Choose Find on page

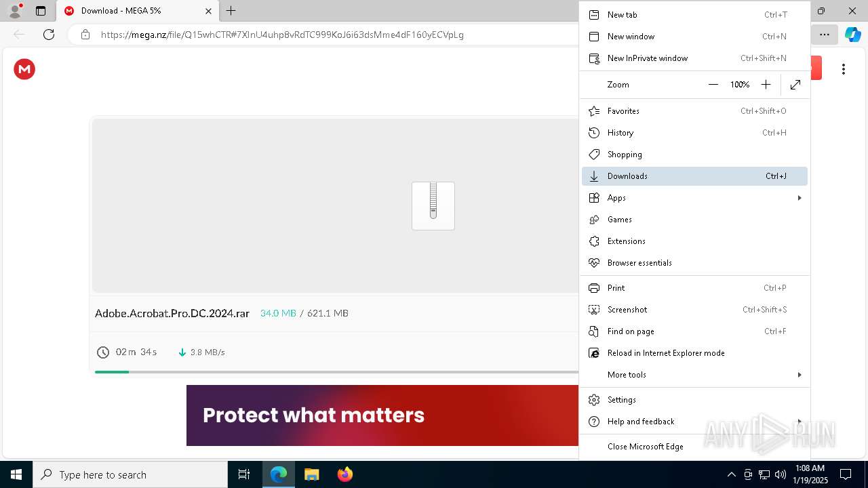click(694, 331)
